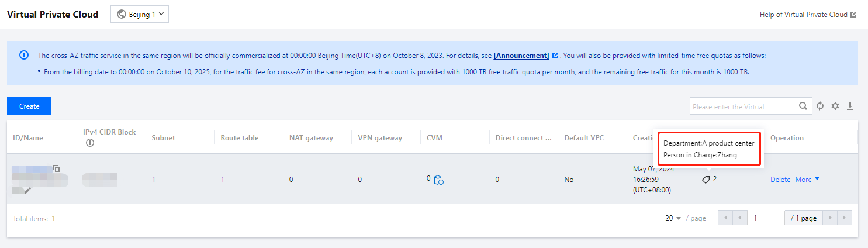Open the Beijing 1 region dropdown
This screenshot has height=248, width=868.
click(140, 15)
